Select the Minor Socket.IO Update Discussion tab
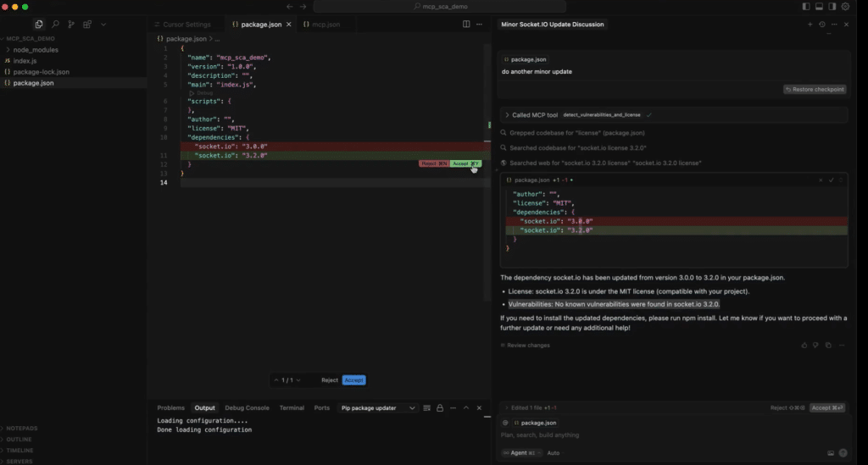 [x=553, y=25]
